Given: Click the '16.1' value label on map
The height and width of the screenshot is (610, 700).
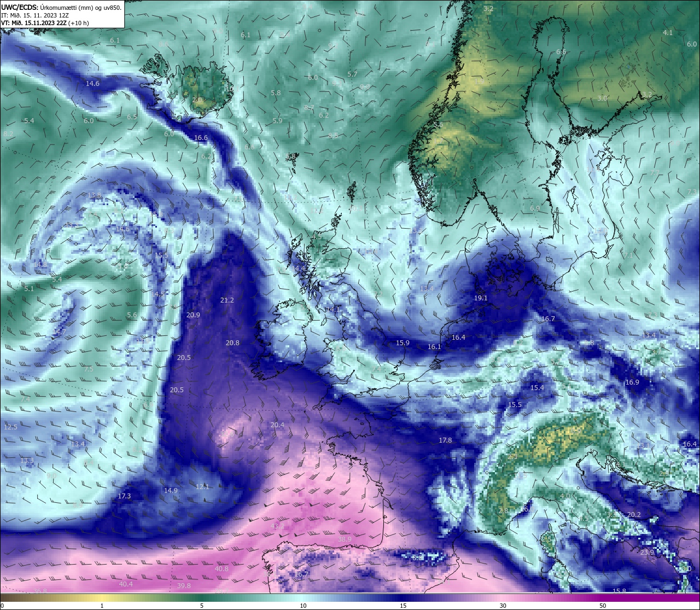Looking at the screenshot, I should pyautogui.click(x=434, y=347).
